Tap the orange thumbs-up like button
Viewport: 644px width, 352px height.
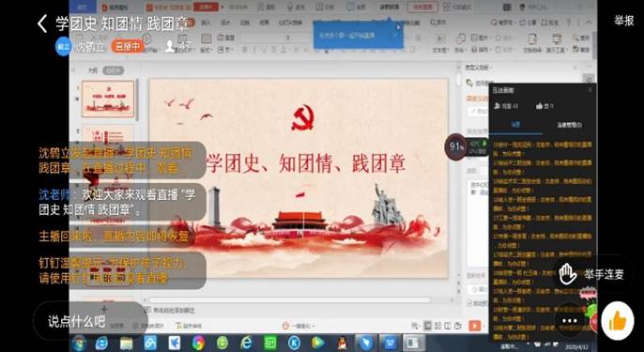[618, 321]
